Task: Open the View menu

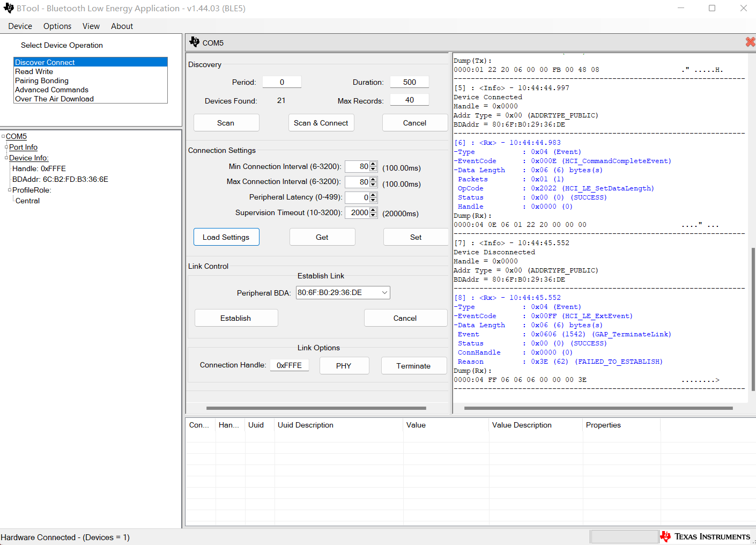Action: (91, 26)
